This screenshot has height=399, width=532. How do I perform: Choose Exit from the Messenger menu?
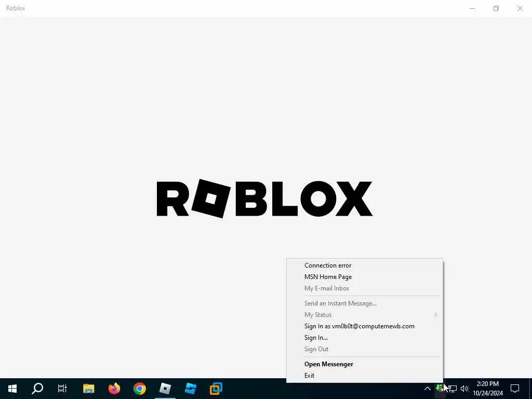[365, 376]
